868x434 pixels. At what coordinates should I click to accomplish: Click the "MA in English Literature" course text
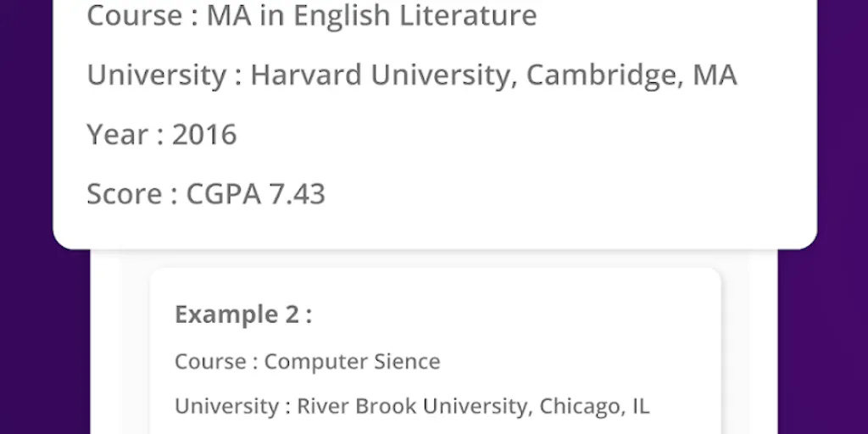click(371, 15)
